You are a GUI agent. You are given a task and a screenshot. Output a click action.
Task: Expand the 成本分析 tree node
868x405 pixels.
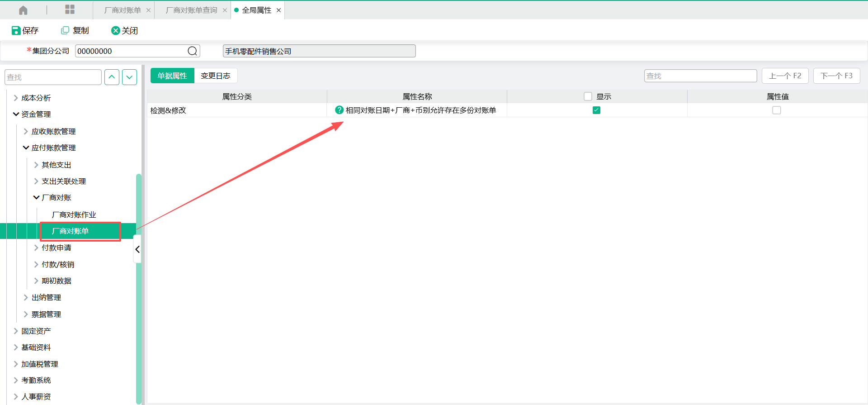point(16,98)
